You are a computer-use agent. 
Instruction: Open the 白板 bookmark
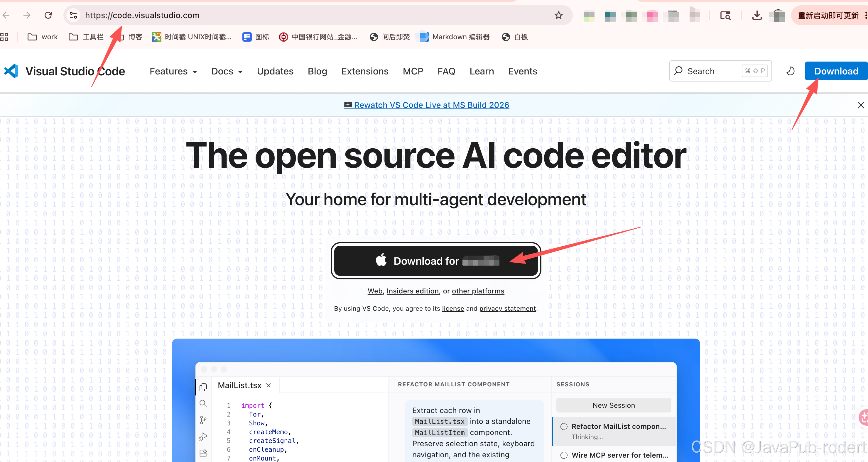(x=514, y=37)
